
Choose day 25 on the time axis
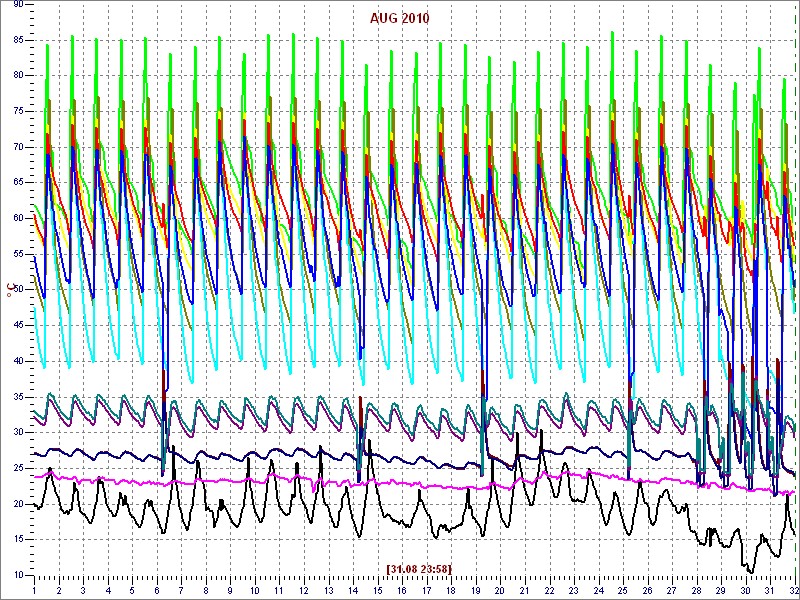tap(623, 591)
